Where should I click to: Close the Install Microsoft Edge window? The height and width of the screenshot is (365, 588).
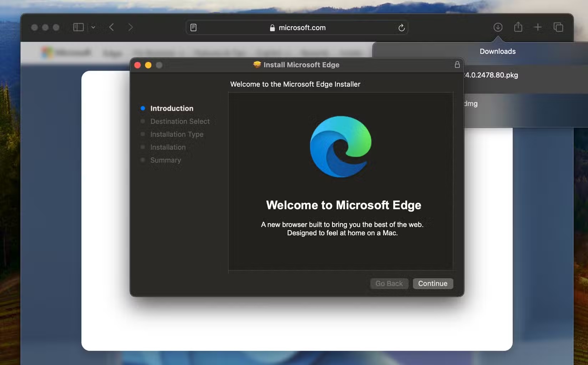pyautogui.click(x=137, y=65)
